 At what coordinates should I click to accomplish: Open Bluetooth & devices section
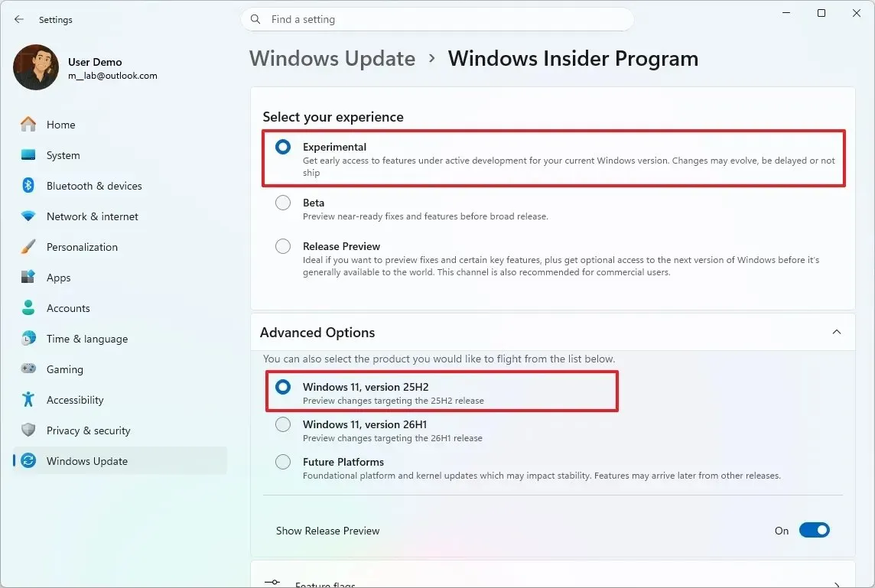(120, 186)
